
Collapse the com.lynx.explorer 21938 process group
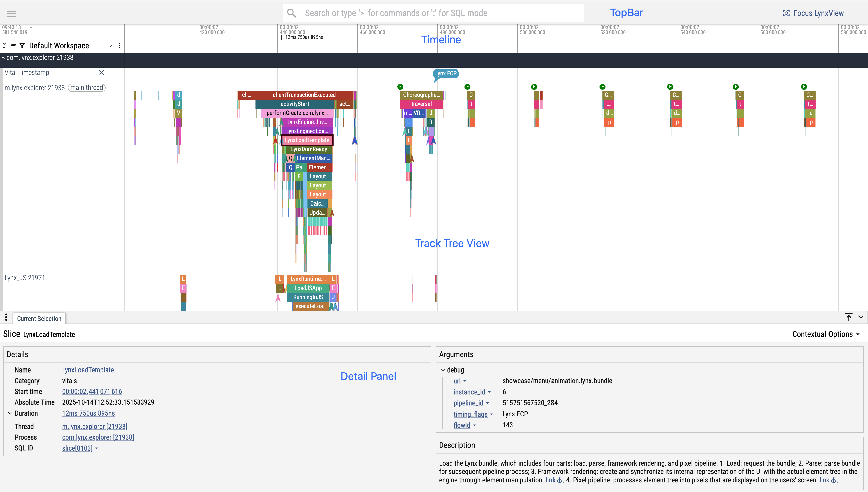coord(3,58)
